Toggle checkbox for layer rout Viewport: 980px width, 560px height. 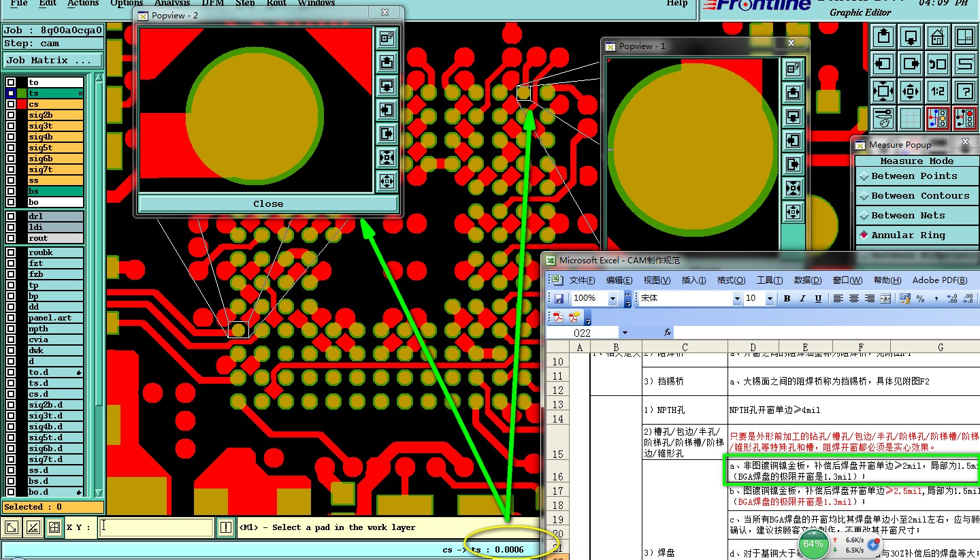pyautogui.click(x=11, y=238)
